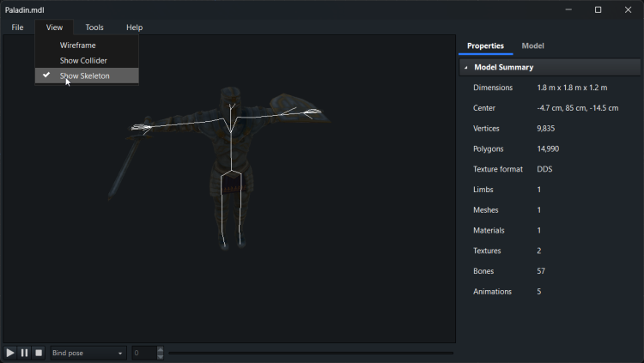This screenshot has width=644, height=363.
Task: Open the Help menu
Action: pyautogui.click(x=134, y=27)
